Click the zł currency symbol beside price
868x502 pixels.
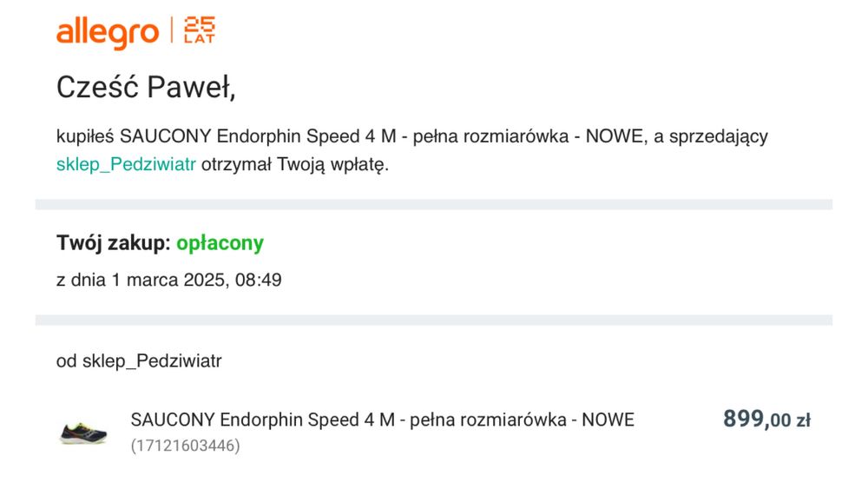[x=803, y=420]
